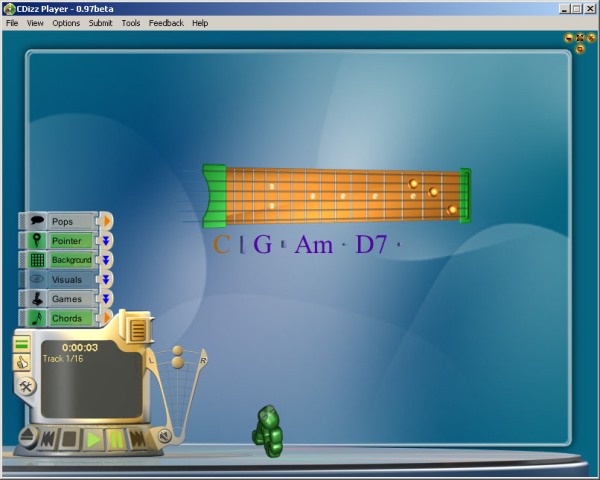This screenshot has width=600, height=480.
Task: Expand Background options with blue double arrow
Action: tap(106, 260)
